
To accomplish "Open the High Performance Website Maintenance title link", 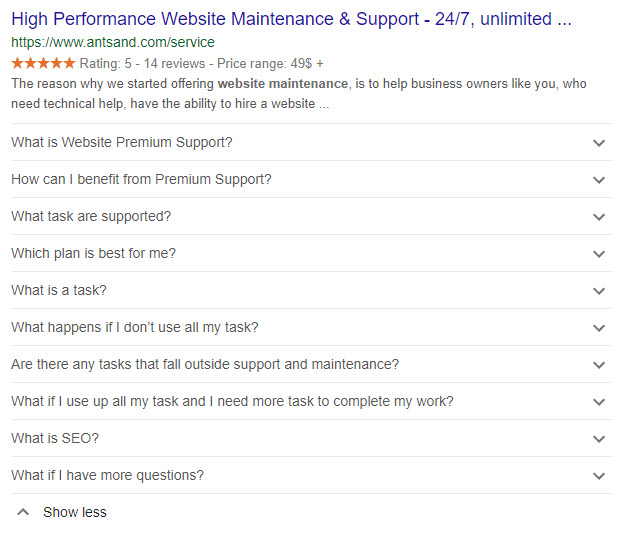I will click(x=291, y=19).
